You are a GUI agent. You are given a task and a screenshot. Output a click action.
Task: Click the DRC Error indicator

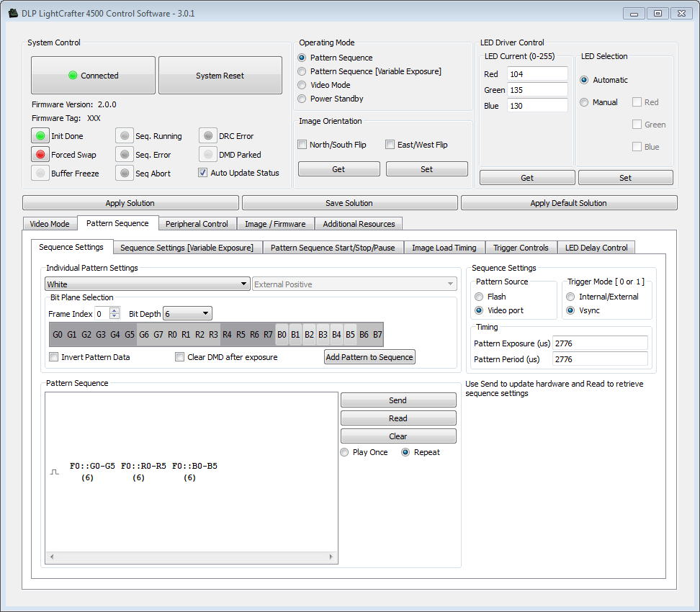[x=208, y=135]
